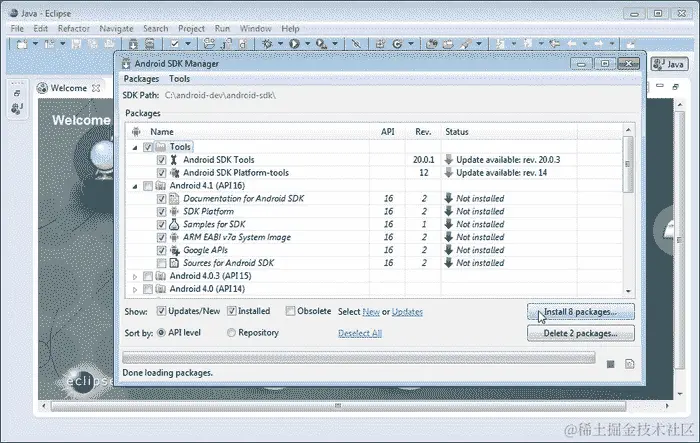Open the Search dropdown arrow in toolbar
This screenshot has height=443, width=700.
click(x=479, y=44)
